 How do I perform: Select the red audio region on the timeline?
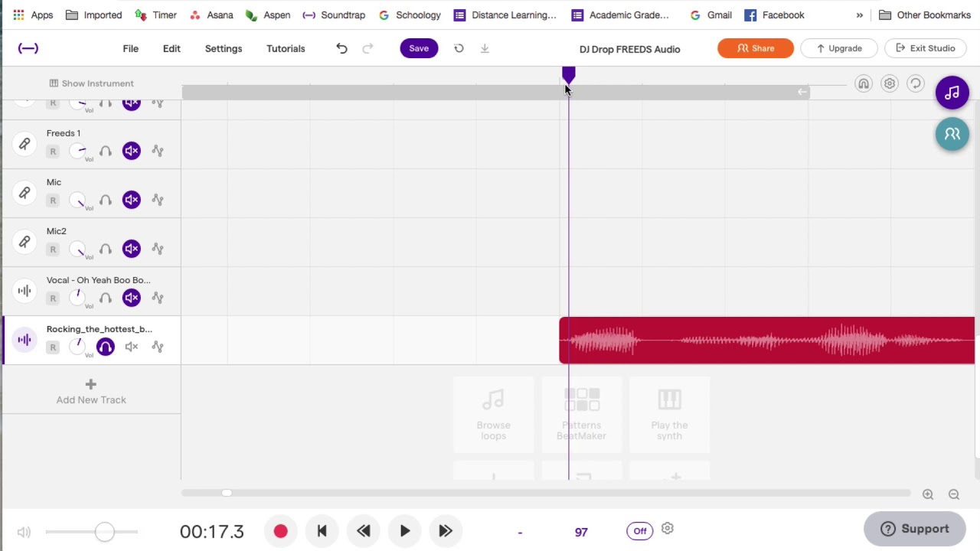pos(766,341)
